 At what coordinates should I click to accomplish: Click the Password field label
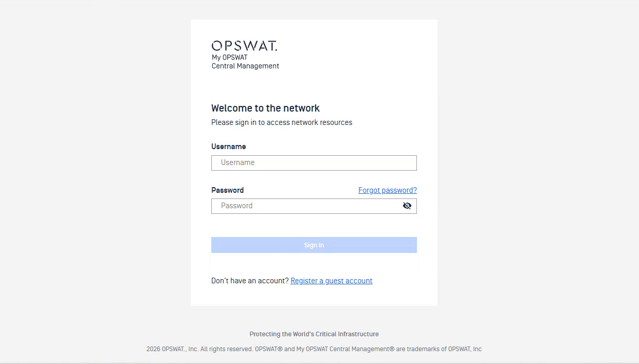pos(228,190)
